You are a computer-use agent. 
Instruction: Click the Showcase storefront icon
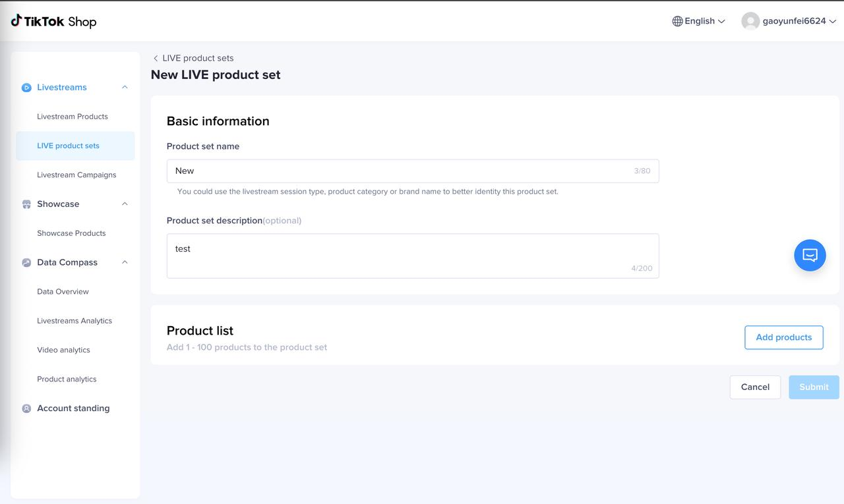pyautogui.click(x=26, y=204)
